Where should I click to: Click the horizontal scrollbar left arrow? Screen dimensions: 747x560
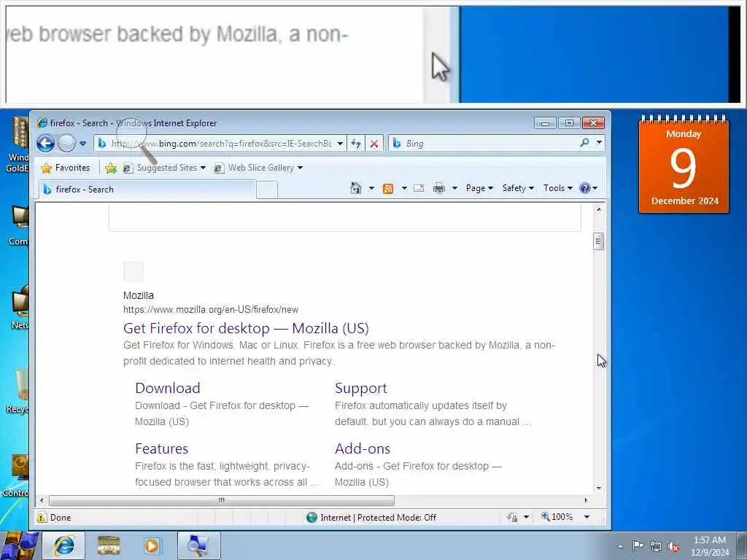coord(42,500)
